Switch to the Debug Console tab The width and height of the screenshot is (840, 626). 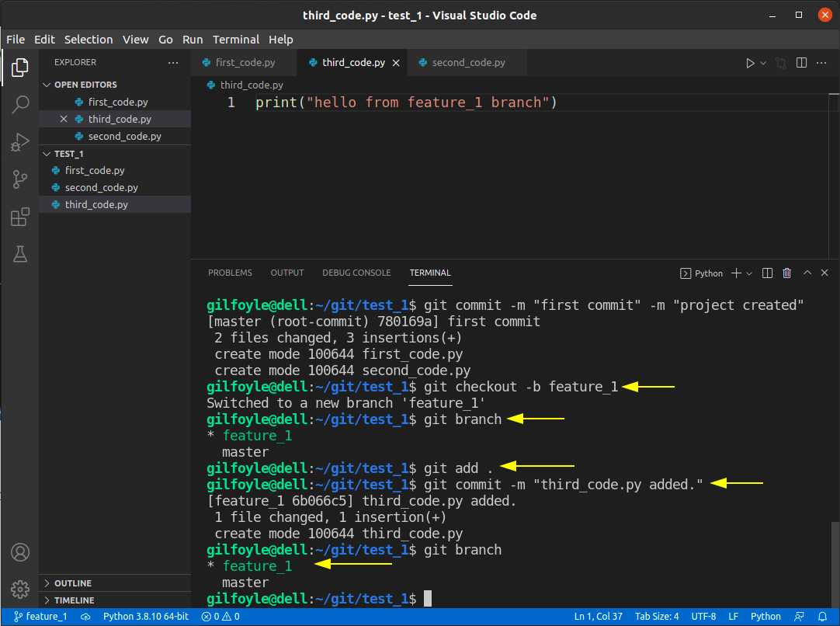(x=356, y=273)
